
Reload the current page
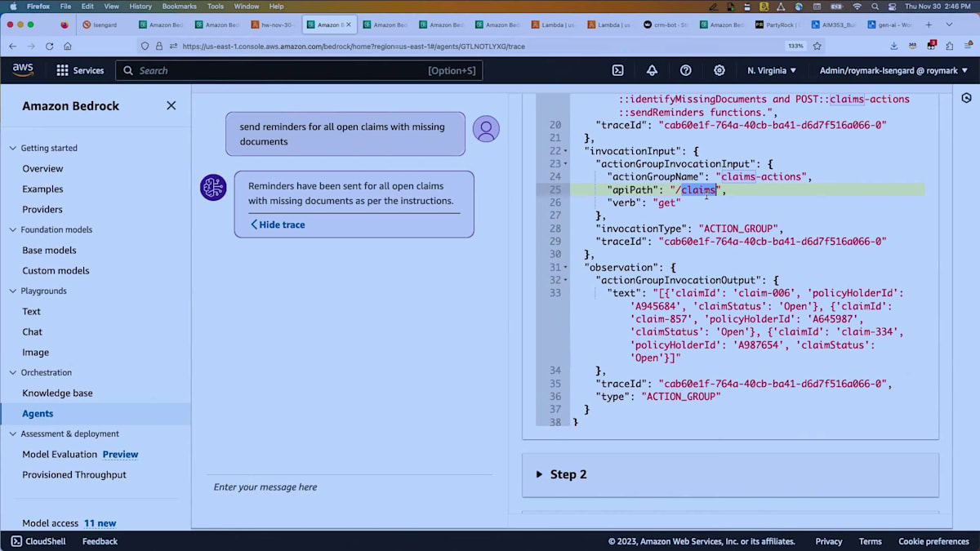pyautogui.click(x=50, y=47)
